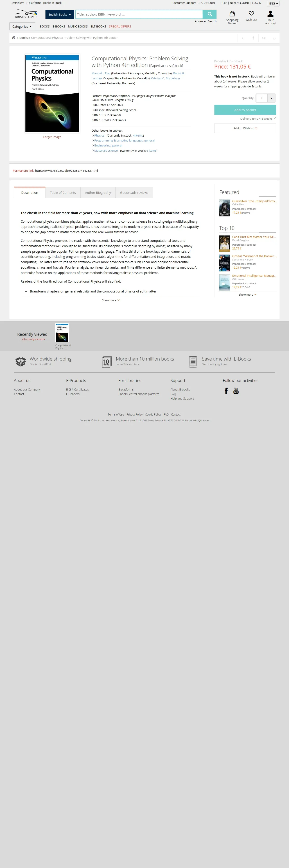Open the MUSIC BOOKS menu item
This screenshot has width=289, height=868.
78,27
